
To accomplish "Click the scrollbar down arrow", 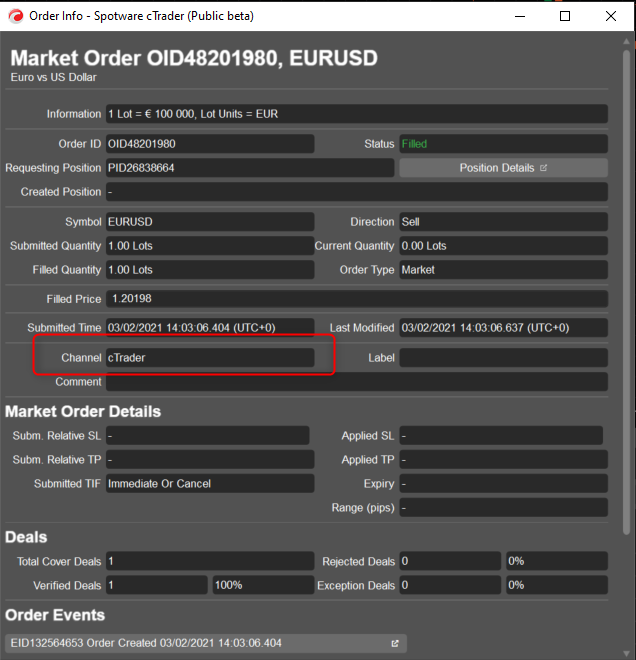I will pyautogui.click(x=626, y=653).
